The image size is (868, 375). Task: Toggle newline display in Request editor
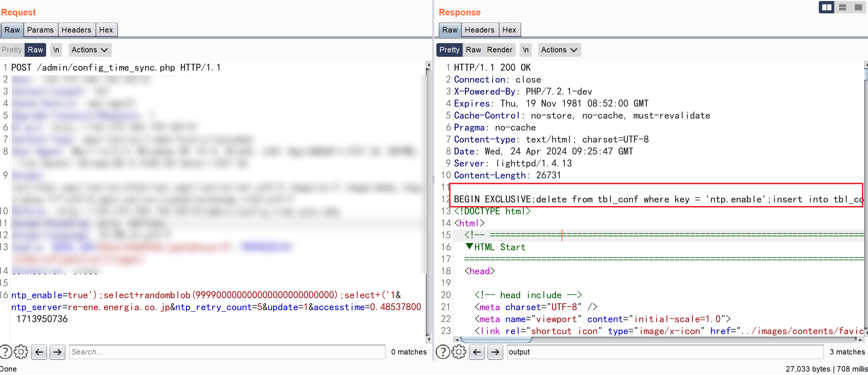pos(56,50)
